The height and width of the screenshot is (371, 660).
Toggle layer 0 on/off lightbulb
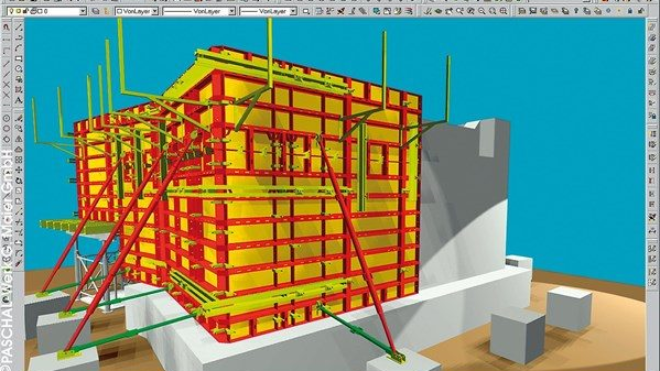(x=11, y=11)
